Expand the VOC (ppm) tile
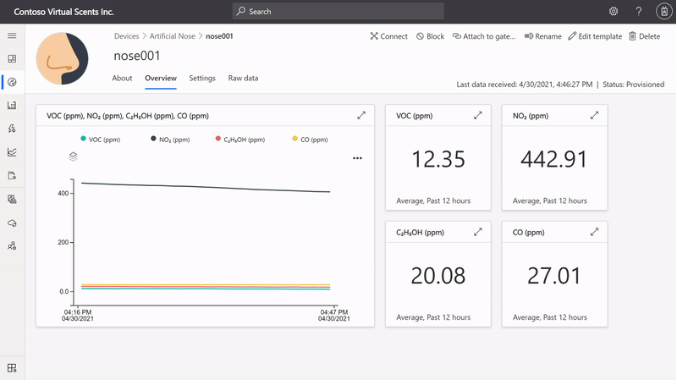Image resolution: width=677 pixels, height=386 pixels. click(x=478, y=115)
